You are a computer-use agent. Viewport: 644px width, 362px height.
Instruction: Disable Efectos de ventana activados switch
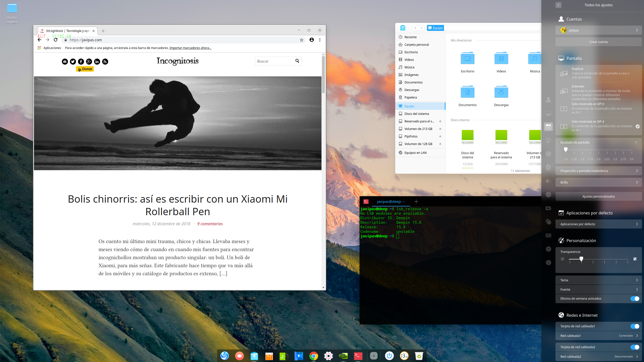click(634, 299)
